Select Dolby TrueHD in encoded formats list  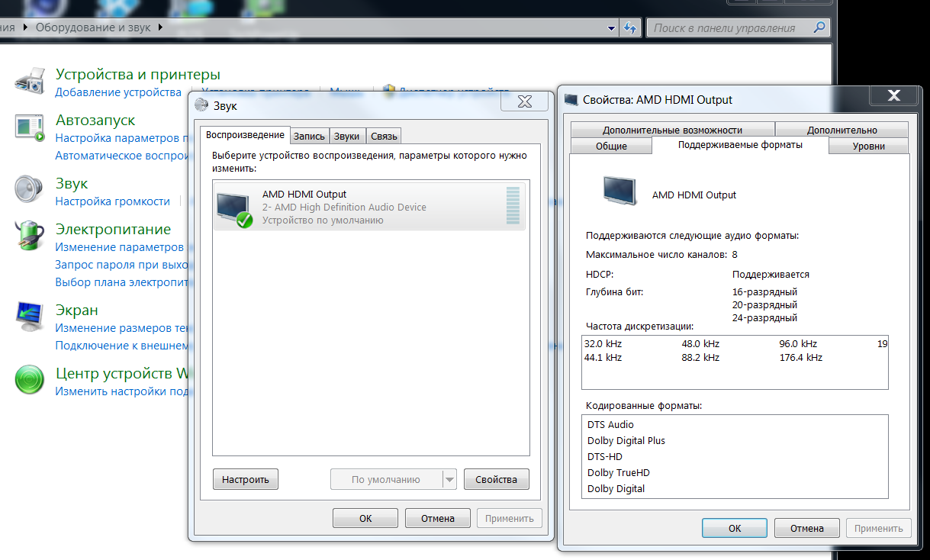618,472
